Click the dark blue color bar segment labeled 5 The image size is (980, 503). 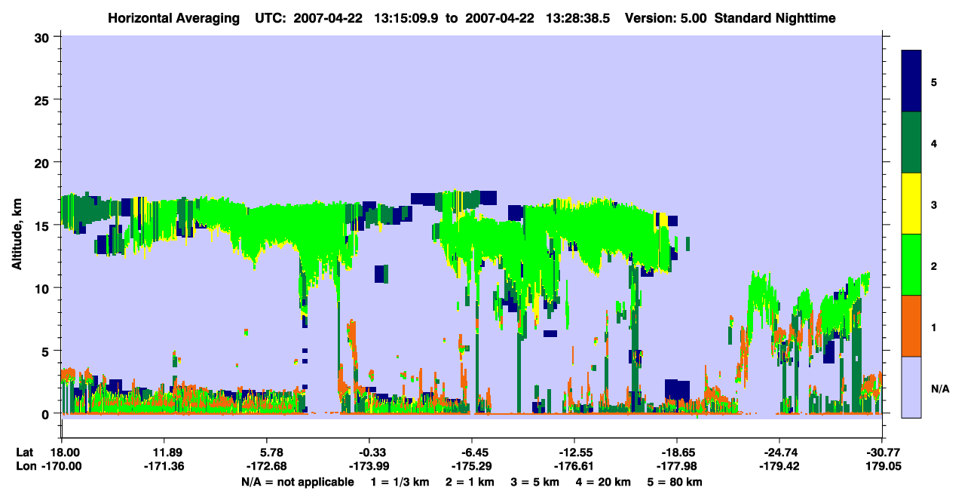point(911,81)
